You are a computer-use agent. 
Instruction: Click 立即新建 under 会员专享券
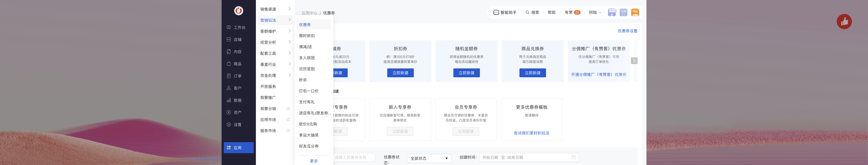(x=466, y=131)
